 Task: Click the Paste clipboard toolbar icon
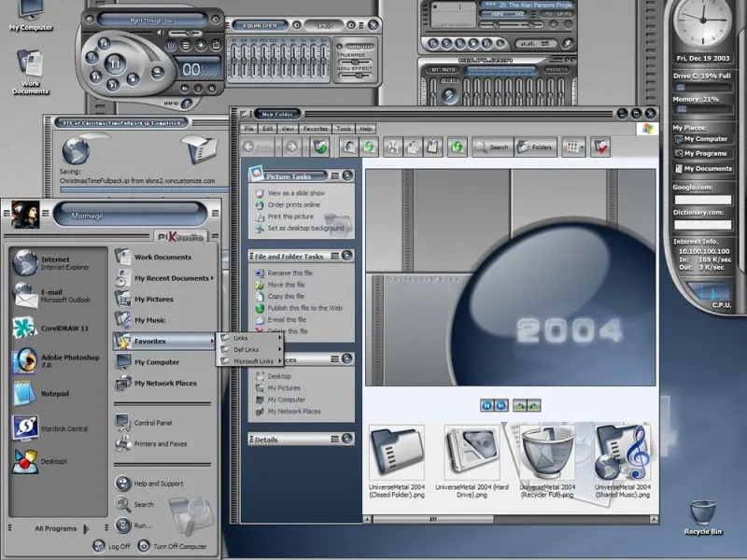tap(432, 147)
